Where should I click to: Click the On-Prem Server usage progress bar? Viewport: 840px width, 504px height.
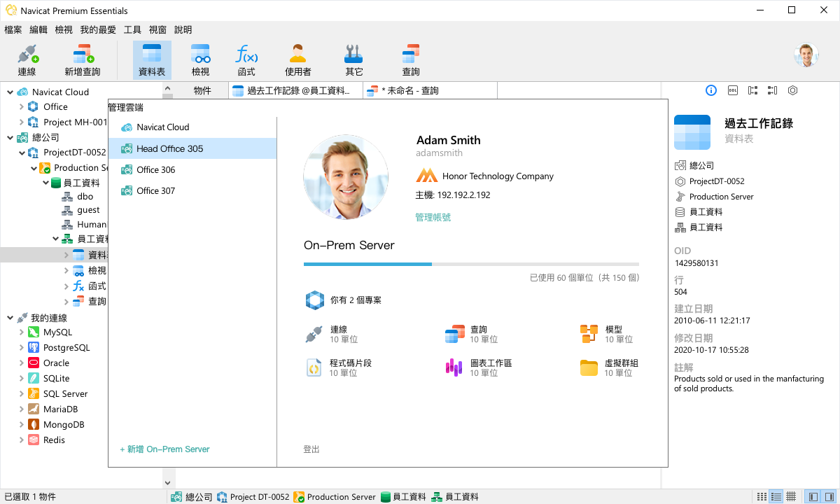pyautogui.click(x=471, y=264)
